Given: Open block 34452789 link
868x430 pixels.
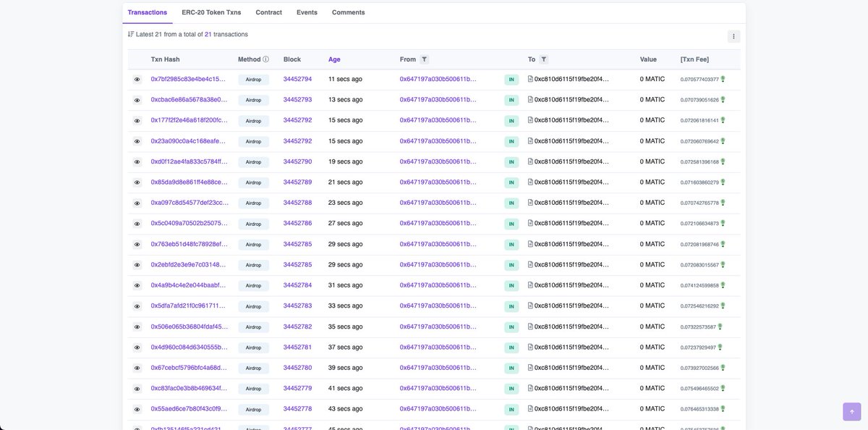Looking at the screenshot, I should [297, 182].
